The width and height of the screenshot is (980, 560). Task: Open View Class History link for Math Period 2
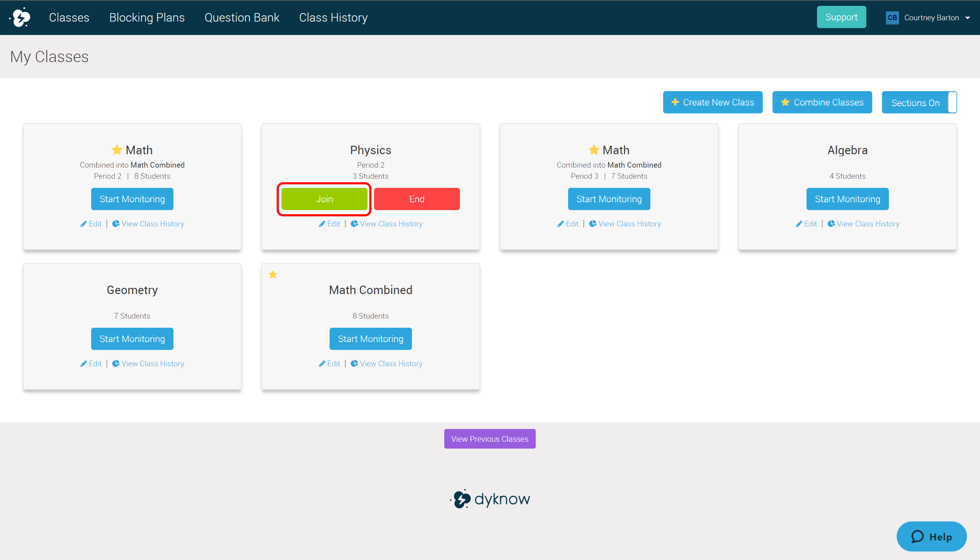(x=153, y=224)
